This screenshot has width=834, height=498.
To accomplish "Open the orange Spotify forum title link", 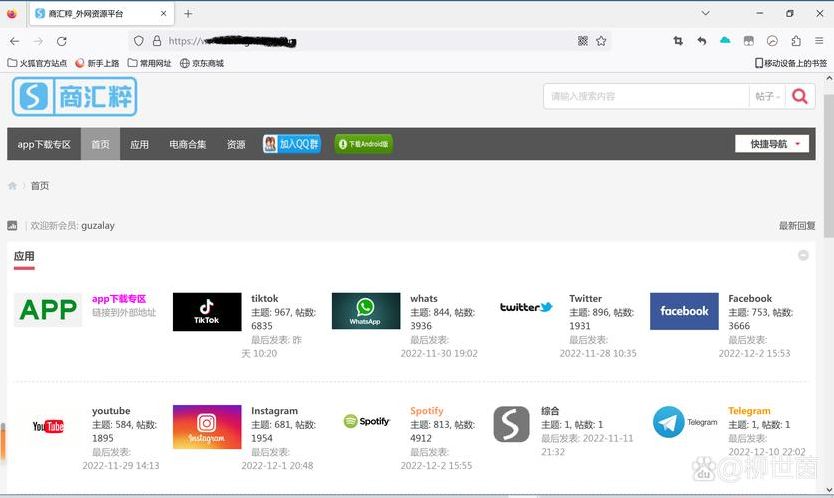I will pyautogui.click(x=427, y=411).
